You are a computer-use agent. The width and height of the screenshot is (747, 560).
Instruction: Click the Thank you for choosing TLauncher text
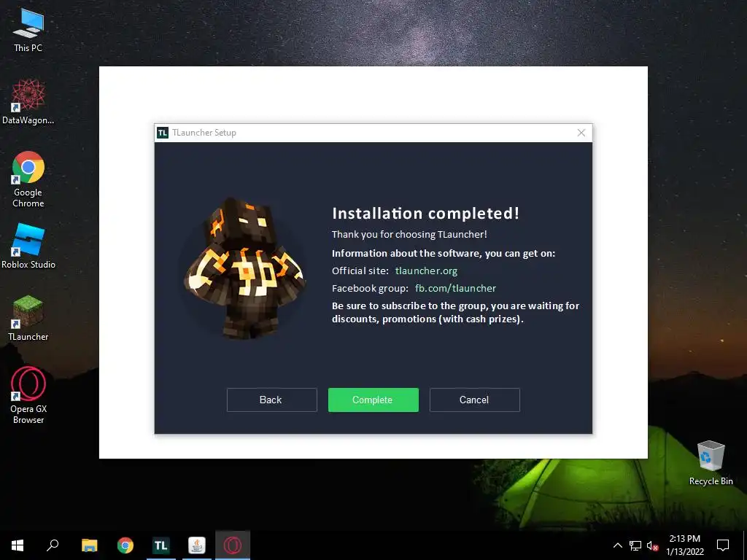coord(409,234)
